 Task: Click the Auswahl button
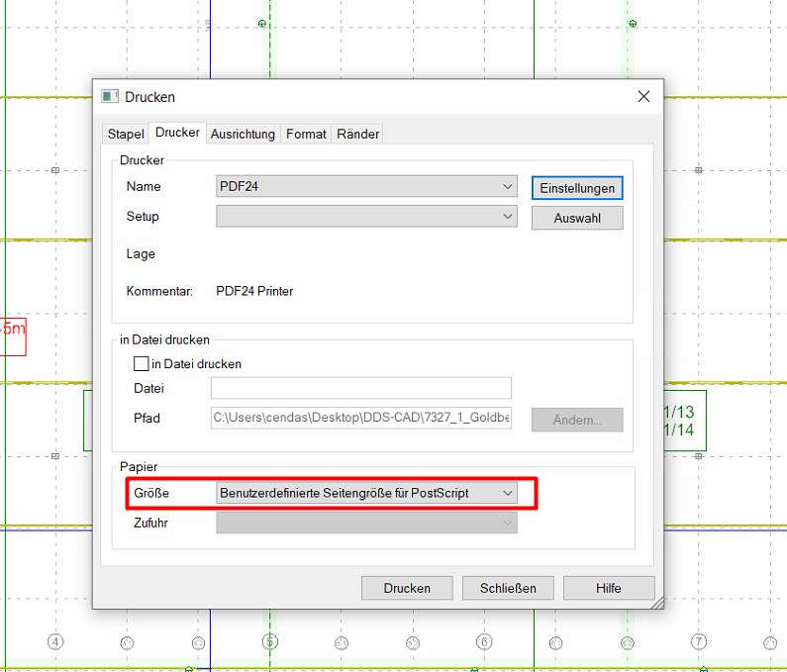[577, 219]
